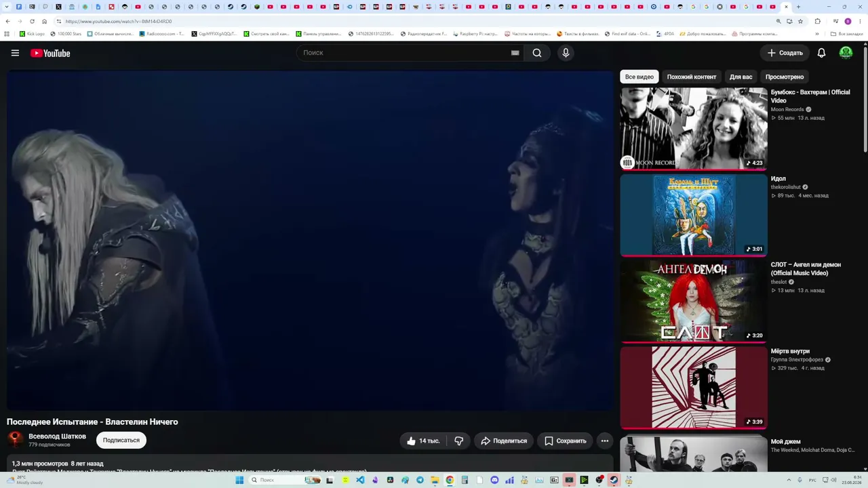The height and width of the screenshot is (488, 868).
Task: Open the browser home page button
Action: click(x=44, y=21)
